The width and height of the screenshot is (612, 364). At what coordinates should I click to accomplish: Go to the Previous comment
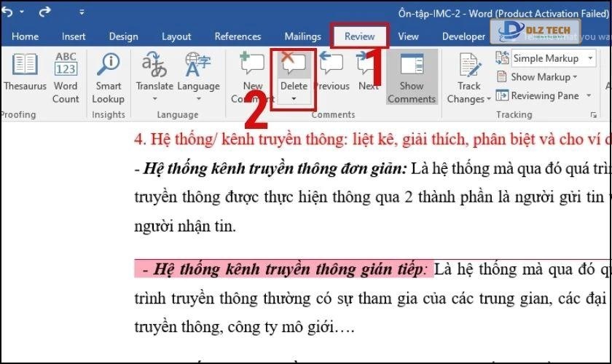pos(331,73)
